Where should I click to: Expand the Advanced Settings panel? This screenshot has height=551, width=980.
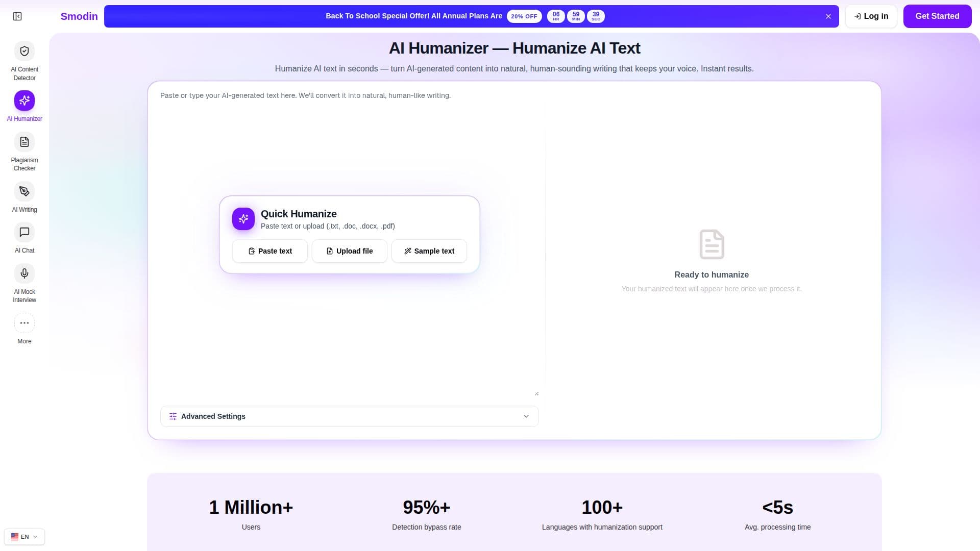pyautogui.click(x=350, y=416)
